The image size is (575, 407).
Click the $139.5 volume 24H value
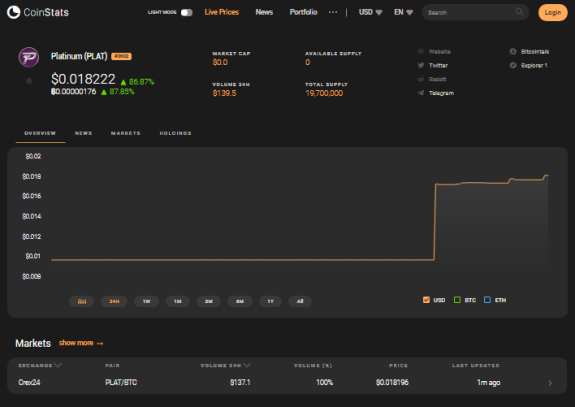click(224, 93)
